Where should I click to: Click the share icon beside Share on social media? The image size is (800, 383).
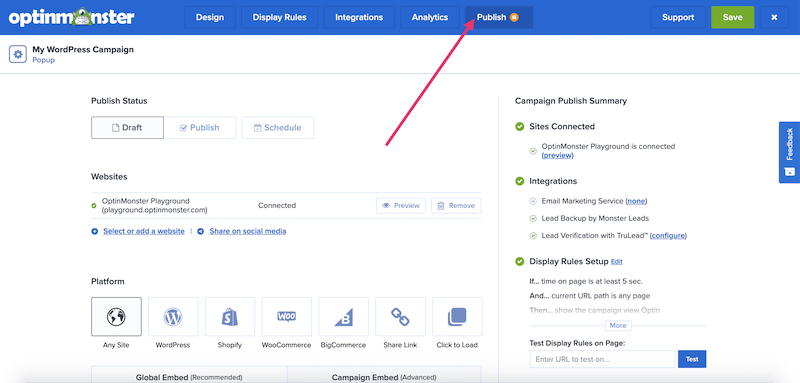(x=201, y=232)
